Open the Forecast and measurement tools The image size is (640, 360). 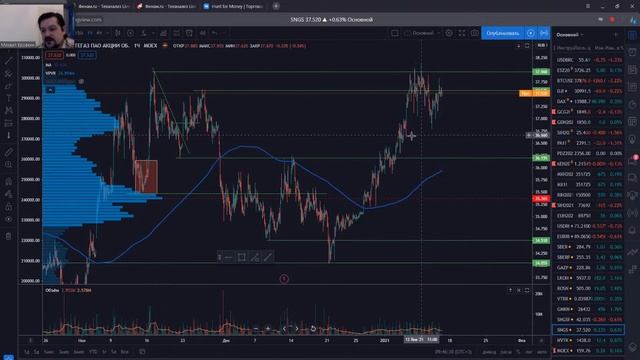click(x=8, y=123)
